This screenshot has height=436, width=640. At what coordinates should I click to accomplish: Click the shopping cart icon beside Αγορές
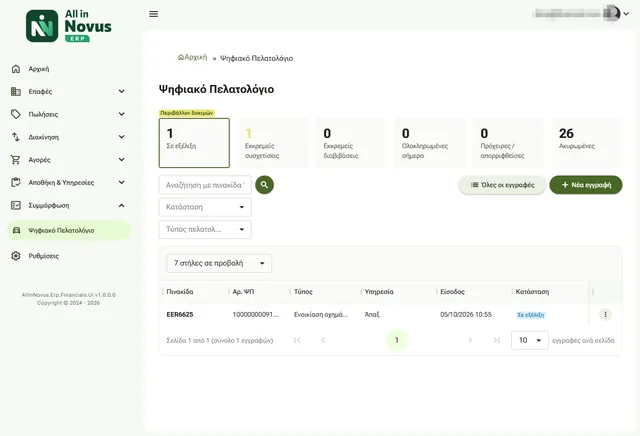click(x=16, y=160)
